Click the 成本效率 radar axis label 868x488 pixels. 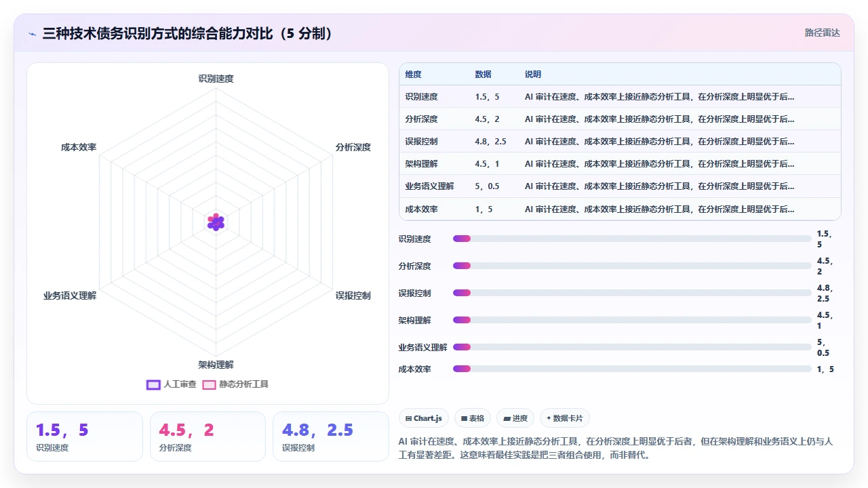point(79,147)
